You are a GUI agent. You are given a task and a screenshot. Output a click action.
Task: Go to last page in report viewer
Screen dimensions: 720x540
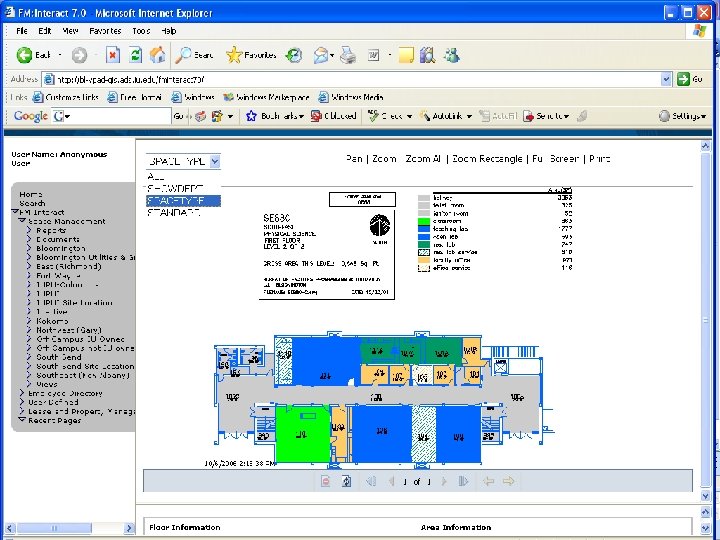(463, 481)
